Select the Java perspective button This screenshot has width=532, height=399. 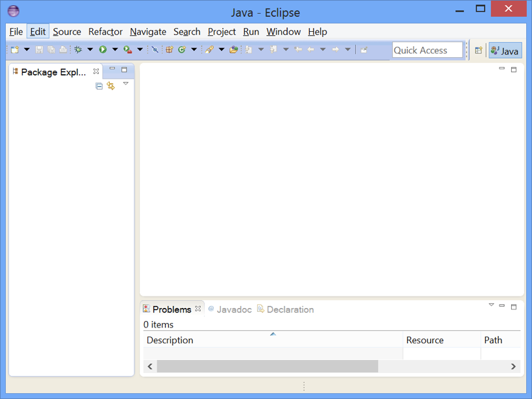505,51
